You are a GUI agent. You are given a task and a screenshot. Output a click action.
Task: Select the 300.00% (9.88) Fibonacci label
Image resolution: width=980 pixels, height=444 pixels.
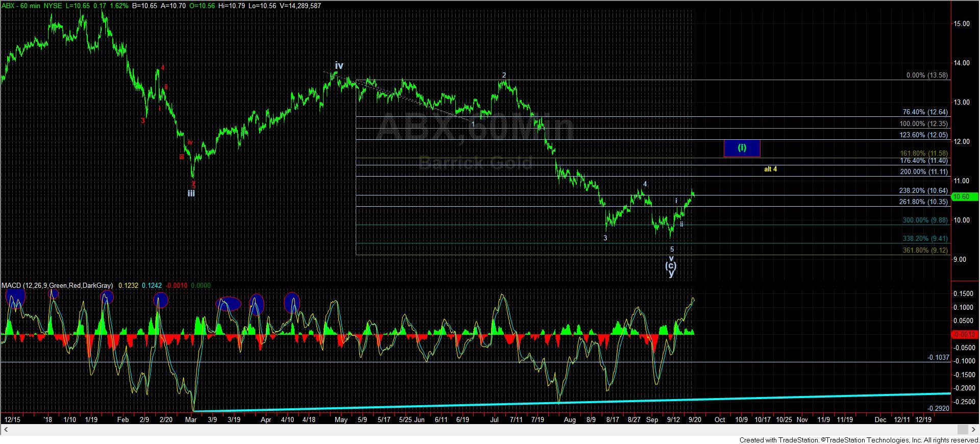pyautogui.click(x=925, y=220)
